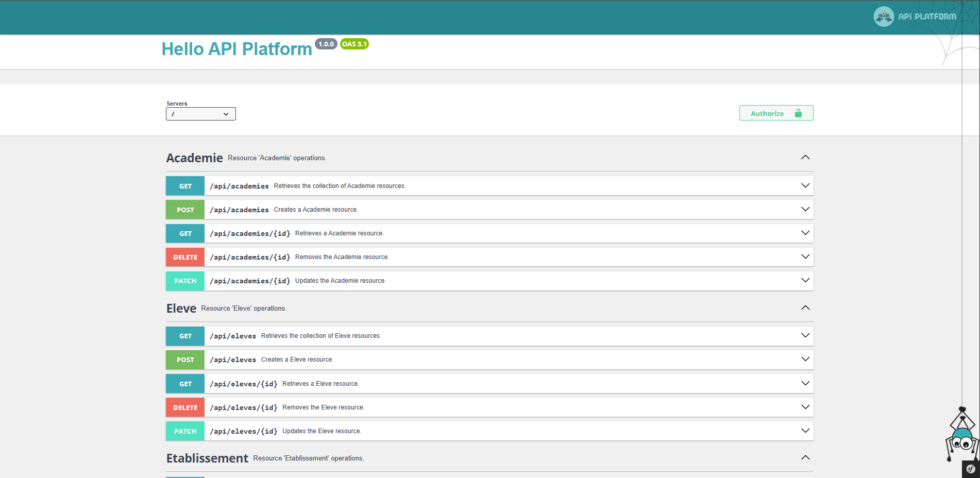Click the API Platform logo in the header

915,16
